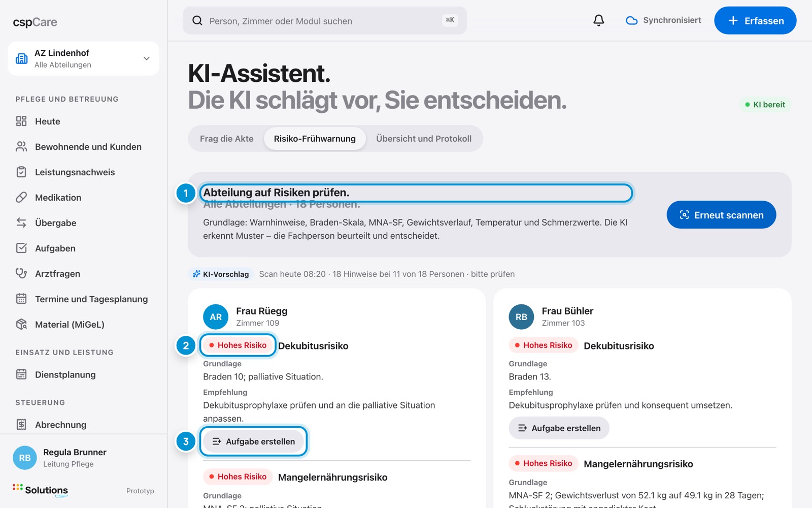Click the csp Solutions logo
This screenshot has height=508, width=812.
click(40, 490)
